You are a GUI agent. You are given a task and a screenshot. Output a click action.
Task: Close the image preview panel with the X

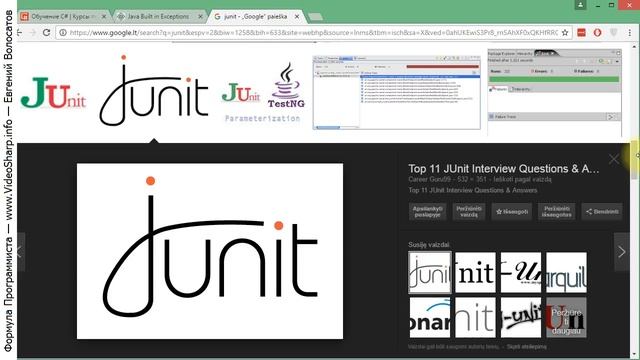pos(613,159)
